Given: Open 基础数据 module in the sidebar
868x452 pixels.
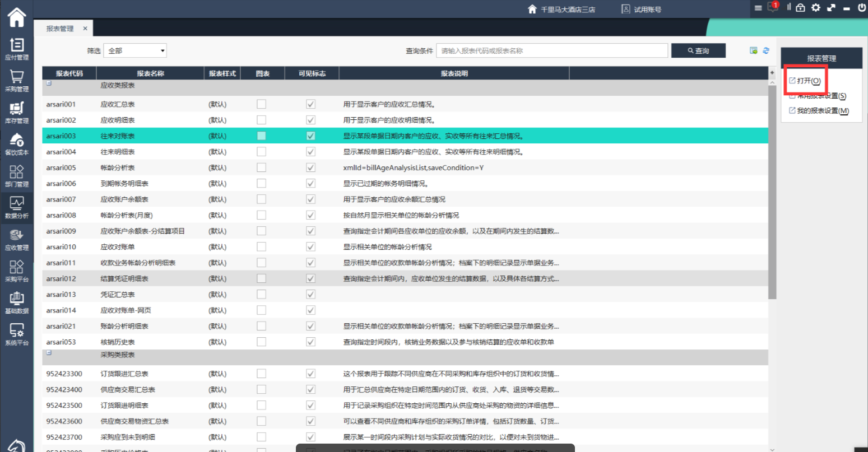Looking at the screenshot, I should tap(16, 302).
